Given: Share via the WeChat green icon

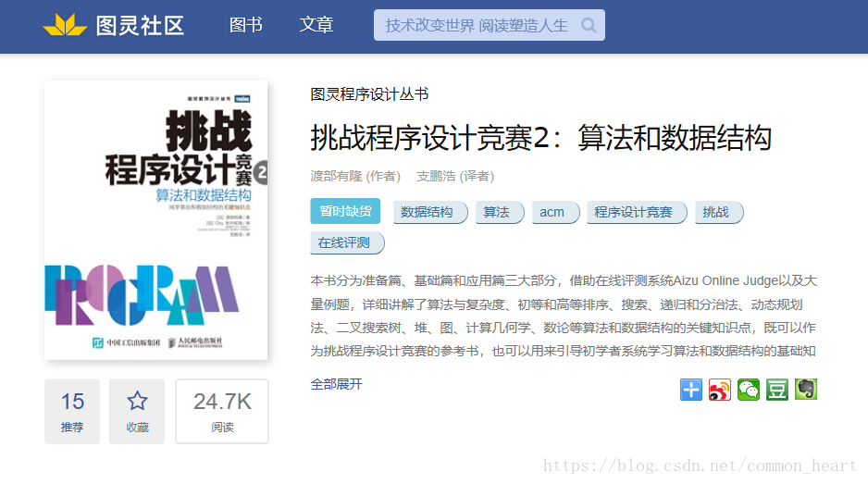Looking at the screenshot, I should click(x=749, y=390).
